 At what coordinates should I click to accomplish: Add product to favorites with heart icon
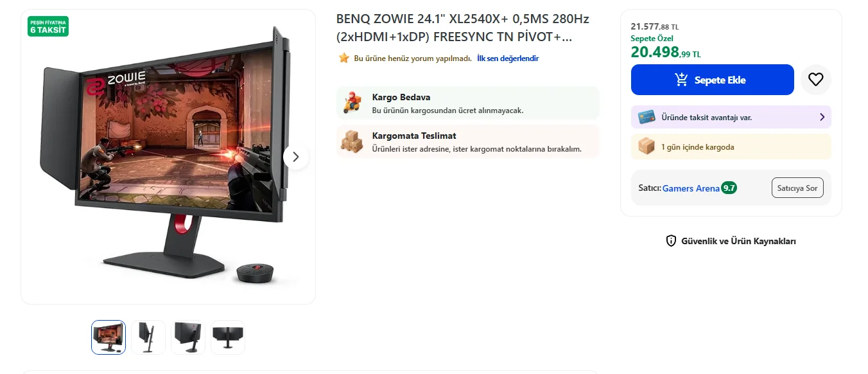point(816,80)
